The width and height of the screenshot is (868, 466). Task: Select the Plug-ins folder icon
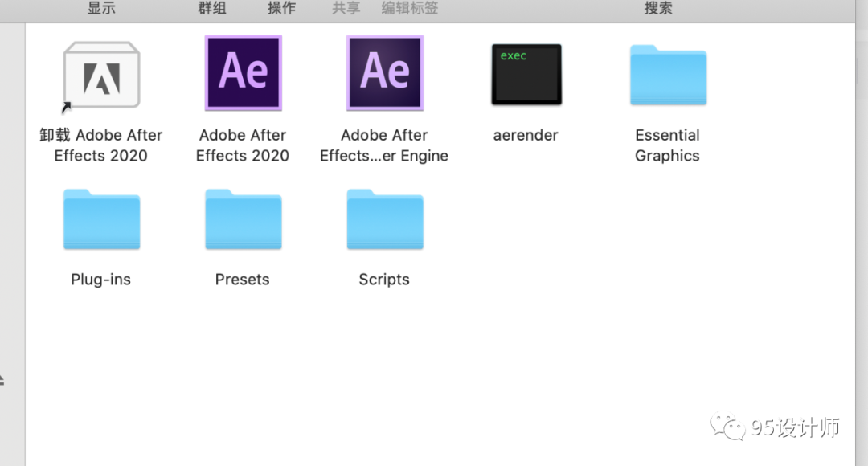pos(101,219)
